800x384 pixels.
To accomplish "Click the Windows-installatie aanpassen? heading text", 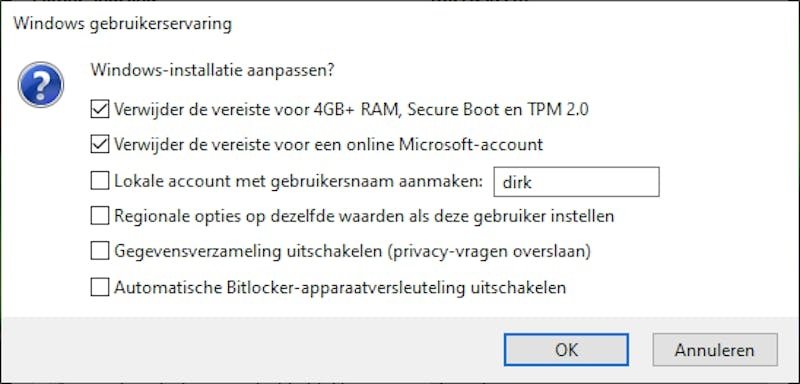I will pyautogui.click(x=212, y=70).
